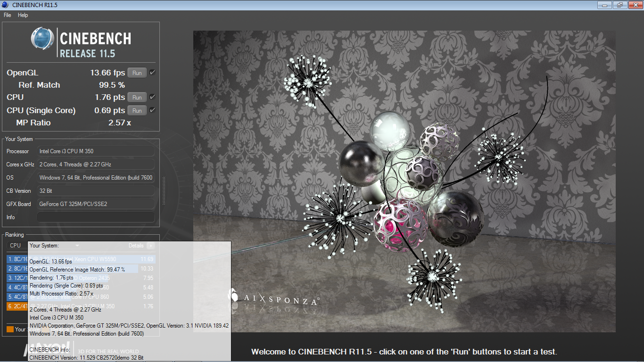The width and height of the screenshot is (644, 362).
Task: Close the CINEBENCH R11.5 window
Action: [635, 5]
